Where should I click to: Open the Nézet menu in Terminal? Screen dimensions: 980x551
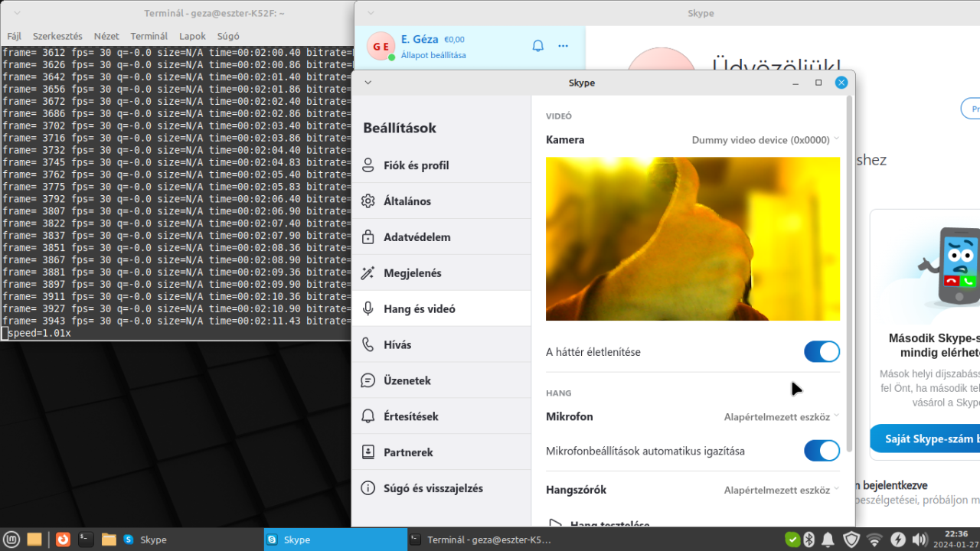pyautogui.click(x=106, y=36)
